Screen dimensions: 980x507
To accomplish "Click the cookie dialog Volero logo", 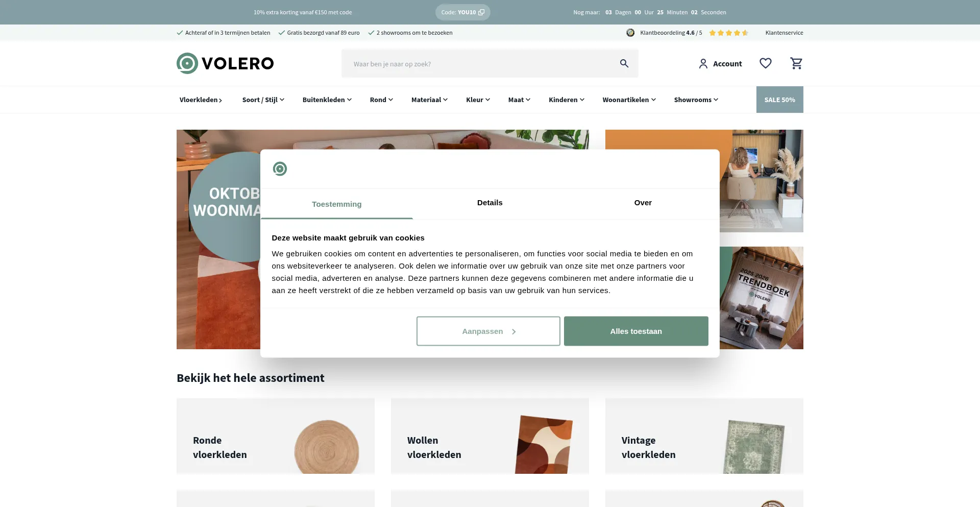I will point(280,168).
